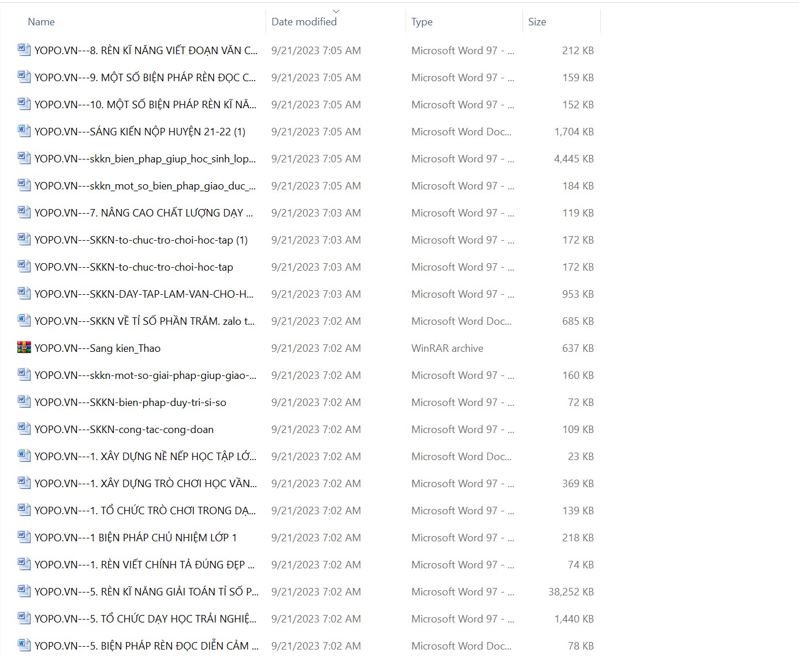Click the icon of '1. TỔ CHỨC TRÒ CHƠI TRONG DẠ...'

click(x=24, y=510)
